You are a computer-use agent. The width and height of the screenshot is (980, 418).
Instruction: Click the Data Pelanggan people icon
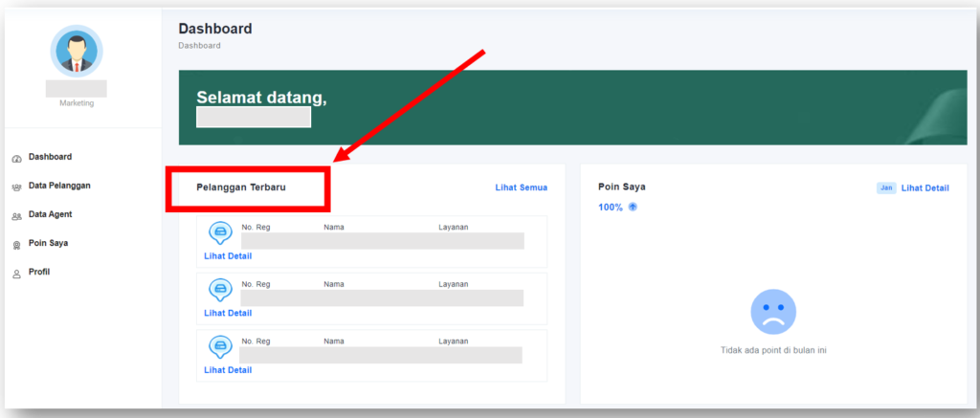[x=17, y=187]
